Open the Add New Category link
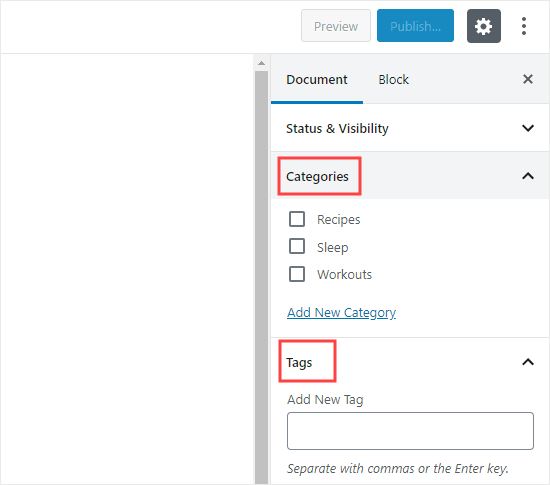550x485 pixels. [x=341, y=312]
